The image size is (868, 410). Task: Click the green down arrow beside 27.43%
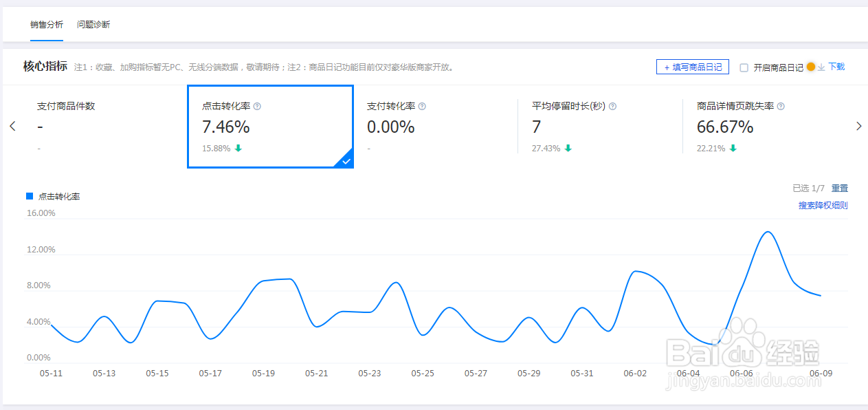pyautogui.click(x=568, y=148)
